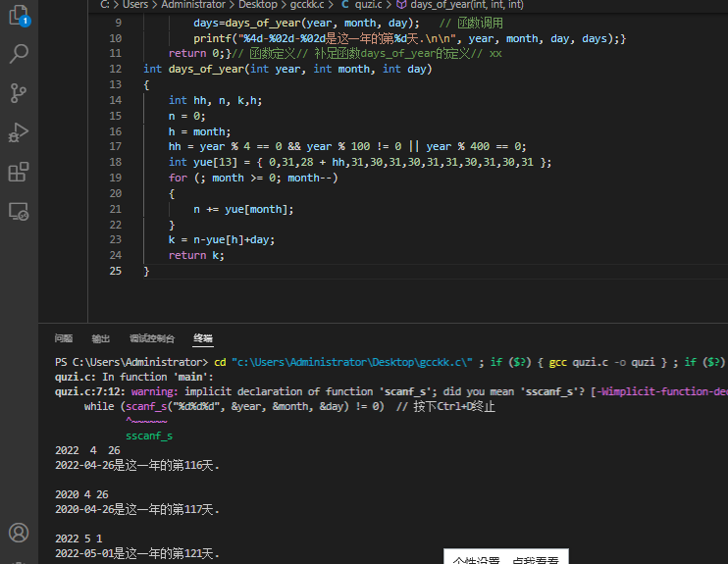728x564 pixels.
Task: Click the 个性设置 popup at the bottom
Action: [x=506, y=556]
